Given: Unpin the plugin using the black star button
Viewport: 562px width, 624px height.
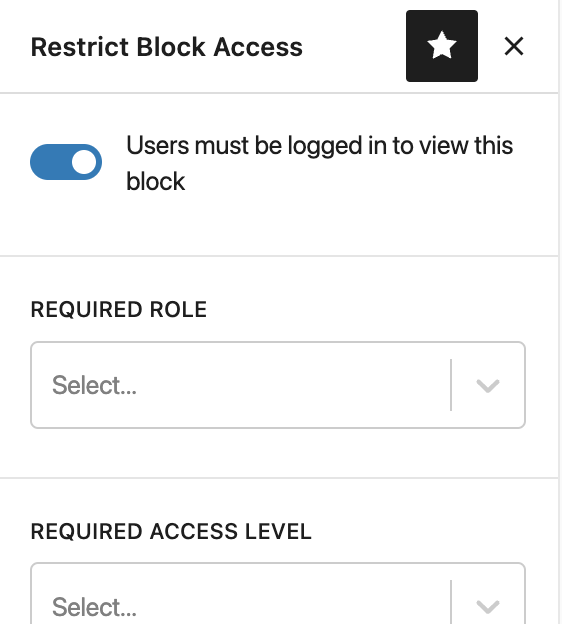Looking at the screenshot, I should [442, 46].
